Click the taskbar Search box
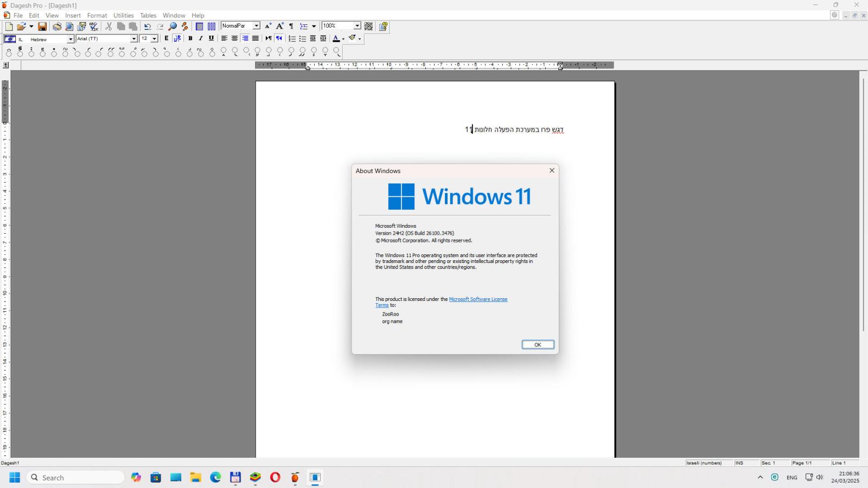Image resolution: width=868 pixels, height=488 pixels. click(76, 478)
